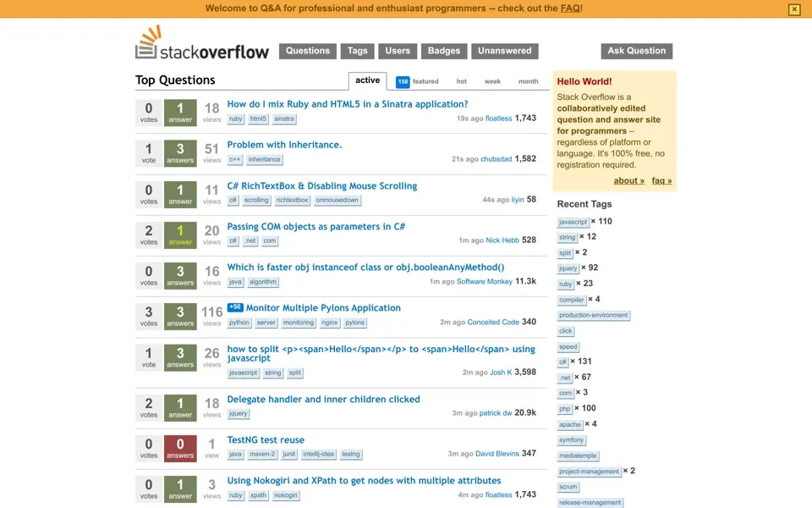The height and width of the screenshot is (508, 812).
Task: Click the nginx tag
Action: (x=329, y=323)
